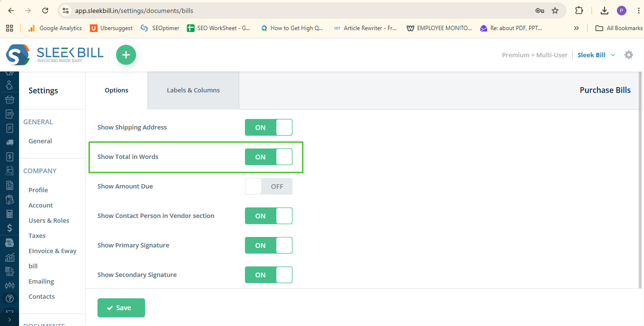
Task: Click the Premium + Multi-User label
Action: click(534, 55)
